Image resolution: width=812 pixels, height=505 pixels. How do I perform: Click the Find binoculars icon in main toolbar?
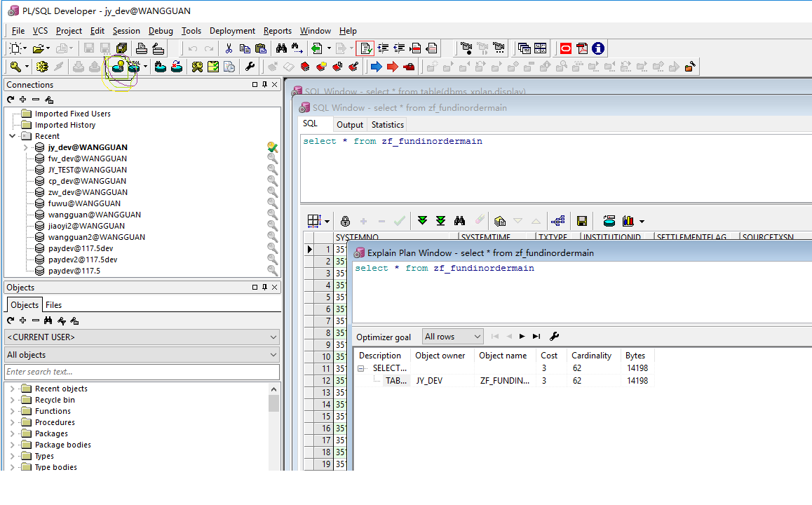tap(281, 48)
